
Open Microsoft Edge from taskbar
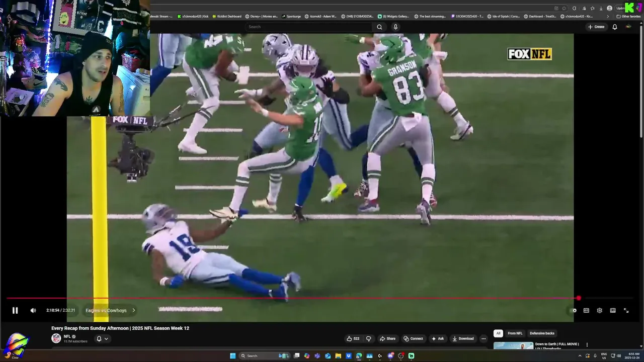[359, 356]
